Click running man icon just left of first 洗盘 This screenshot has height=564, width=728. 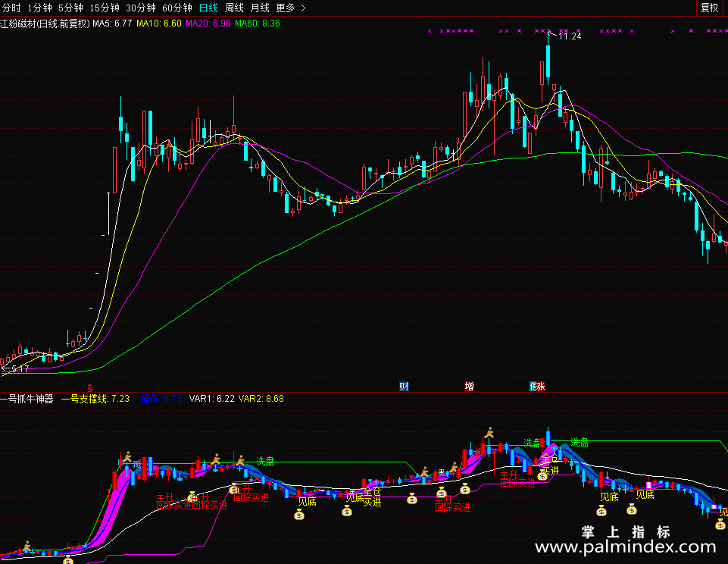pos(240,460)
